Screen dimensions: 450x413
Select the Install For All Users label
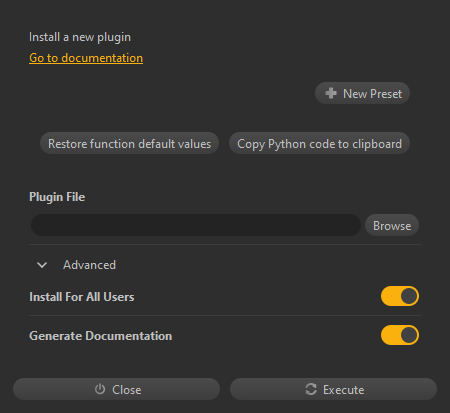tap(82, 297)
